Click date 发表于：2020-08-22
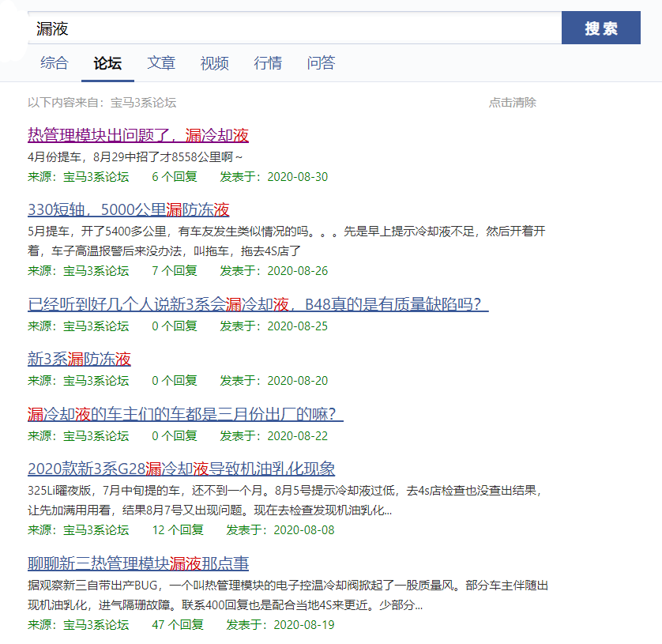 [273, 436]
